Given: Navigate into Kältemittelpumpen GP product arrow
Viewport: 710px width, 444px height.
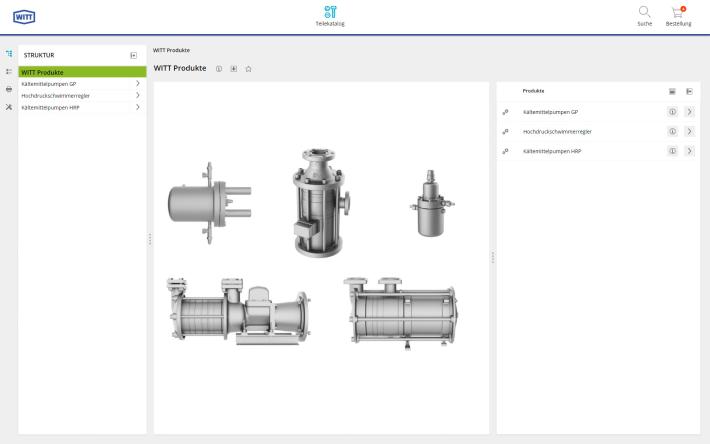Looking at the screenshot, I should [689, 112].
